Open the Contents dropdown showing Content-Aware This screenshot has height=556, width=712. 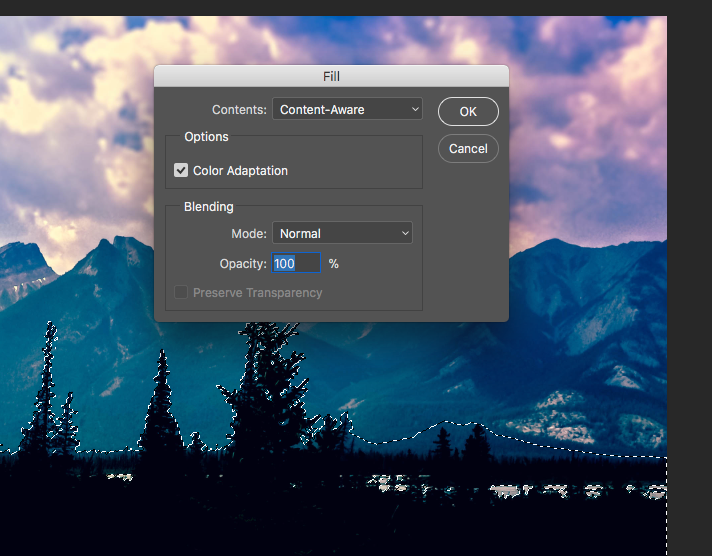coord(347,109)
